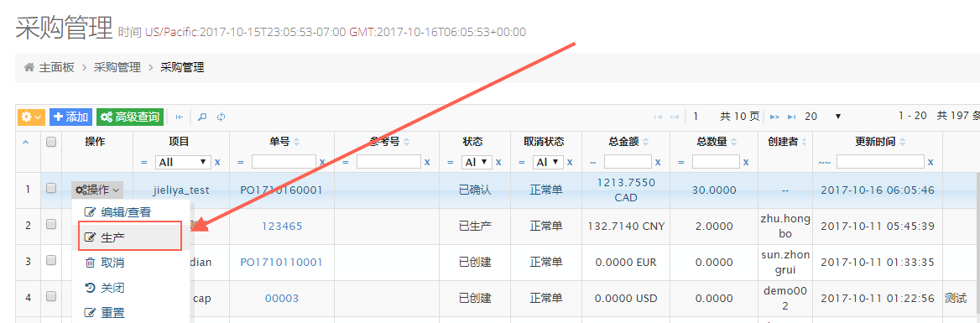Screen dimensions: 980x323
Task: Open order link PO1710110001
Action: [x=281, y=263]
